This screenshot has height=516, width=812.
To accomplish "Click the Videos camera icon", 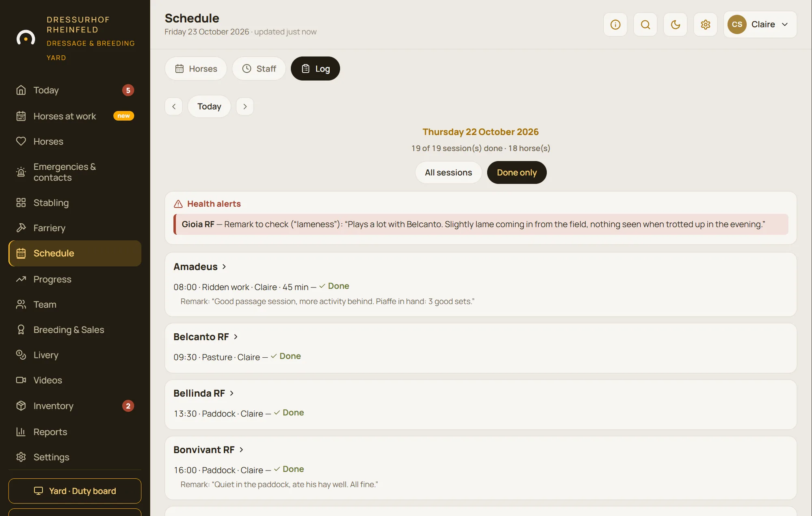I will (x=21, y=380).
